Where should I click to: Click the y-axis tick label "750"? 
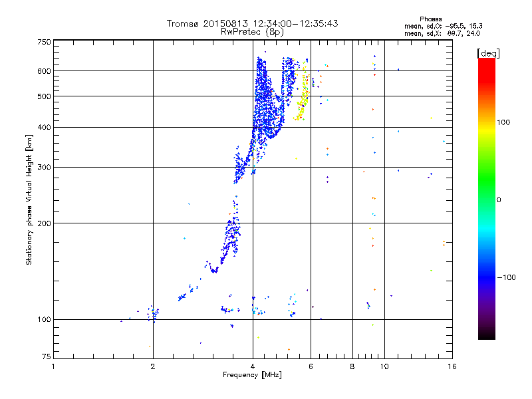pos(45,42)
